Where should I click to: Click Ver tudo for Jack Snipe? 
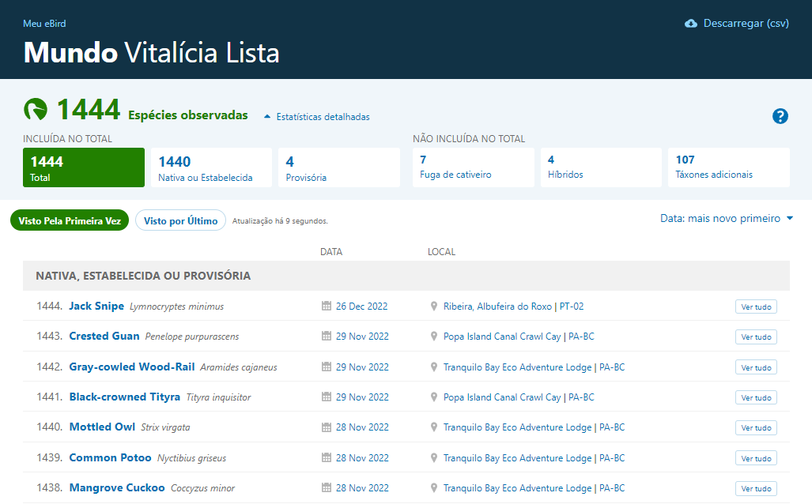coord(756,307)
